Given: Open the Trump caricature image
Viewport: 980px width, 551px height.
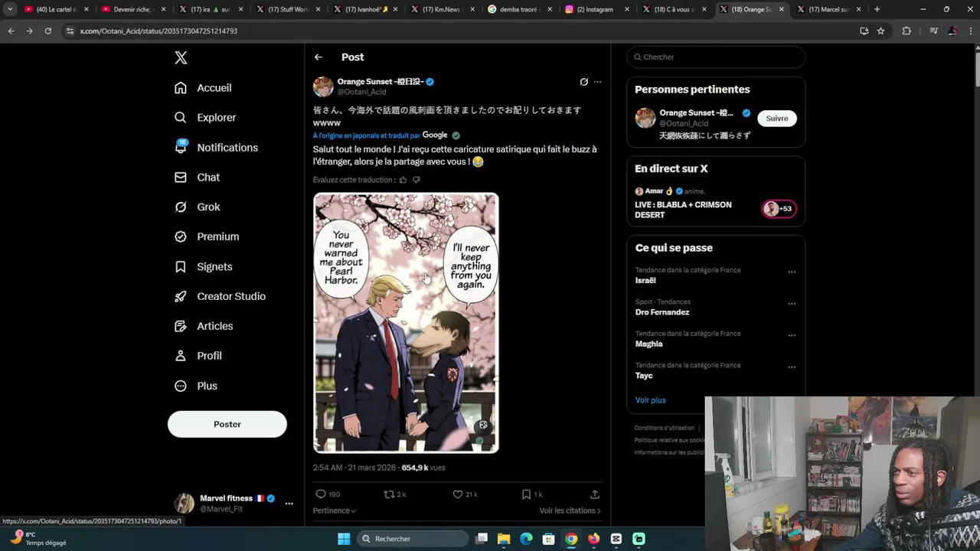Looking at the screenshot, I should coord(406,323).
